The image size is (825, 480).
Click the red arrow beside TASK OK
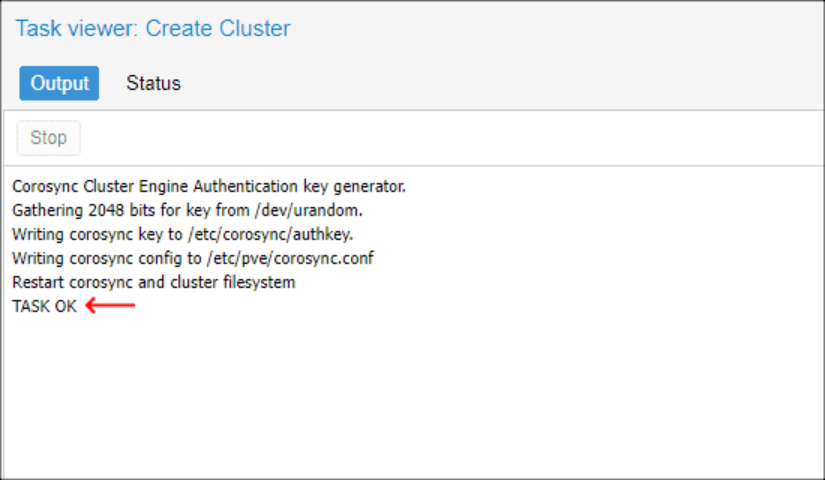(110, 306)
